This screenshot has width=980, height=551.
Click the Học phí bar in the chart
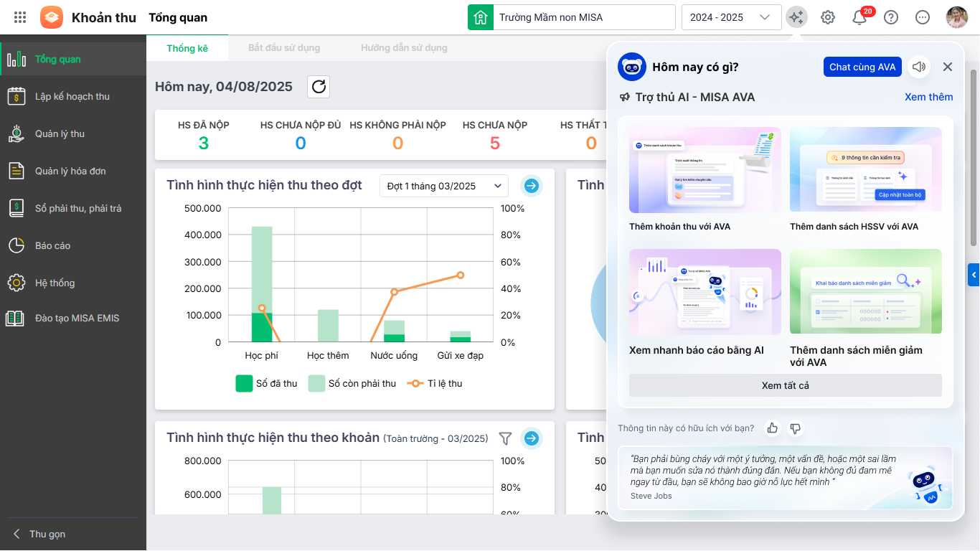(x=262, y=284)
